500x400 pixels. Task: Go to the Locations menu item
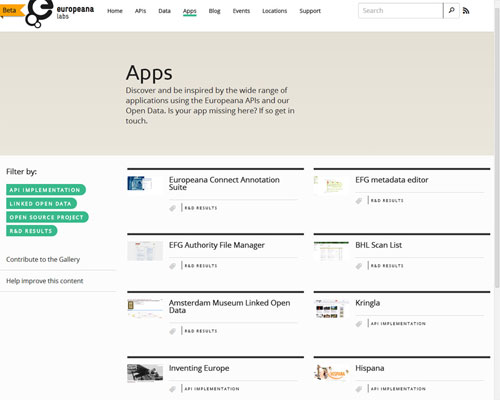pos(275,11)
